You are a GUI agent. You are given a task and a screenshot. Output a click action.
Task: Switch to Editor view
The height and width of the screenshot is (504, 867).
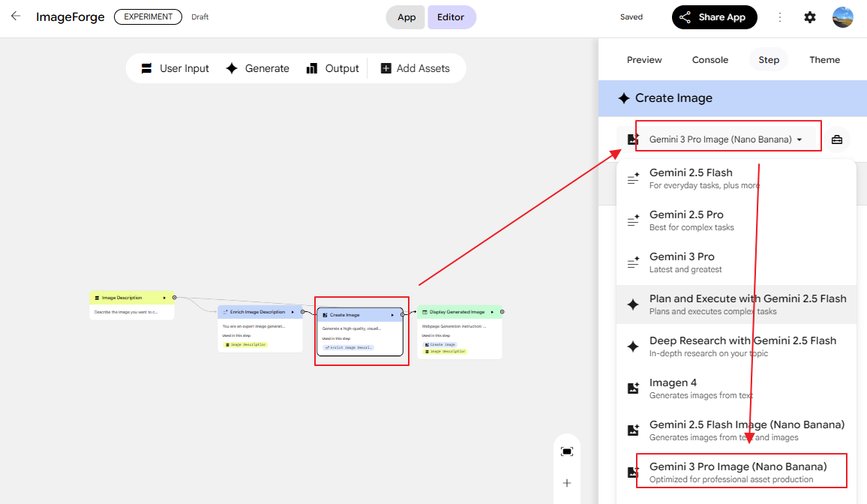[451, 17]
